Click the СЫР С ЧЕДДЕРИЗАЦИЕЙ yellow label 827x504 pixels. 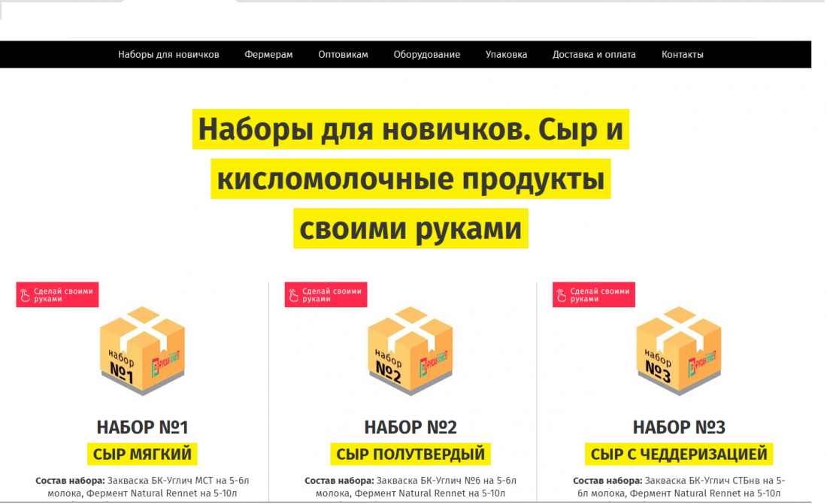click(678, 454)
